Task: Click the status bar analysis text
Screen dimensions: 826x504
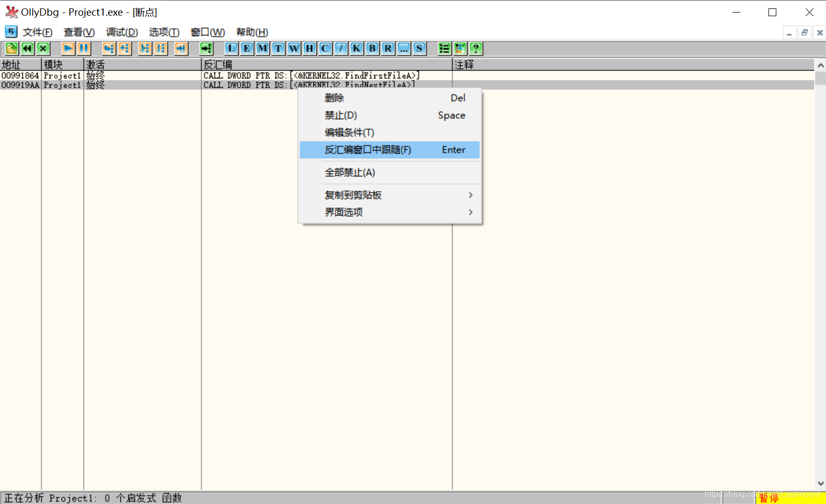Action: tap(93, 498)
